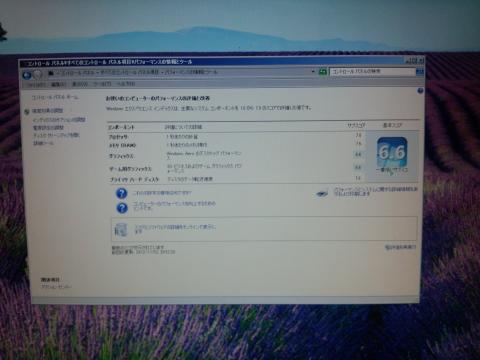The width and height of the screenshot is (480, 360).
Task: Select the primary hard disk row label
Action: (134, 180)
